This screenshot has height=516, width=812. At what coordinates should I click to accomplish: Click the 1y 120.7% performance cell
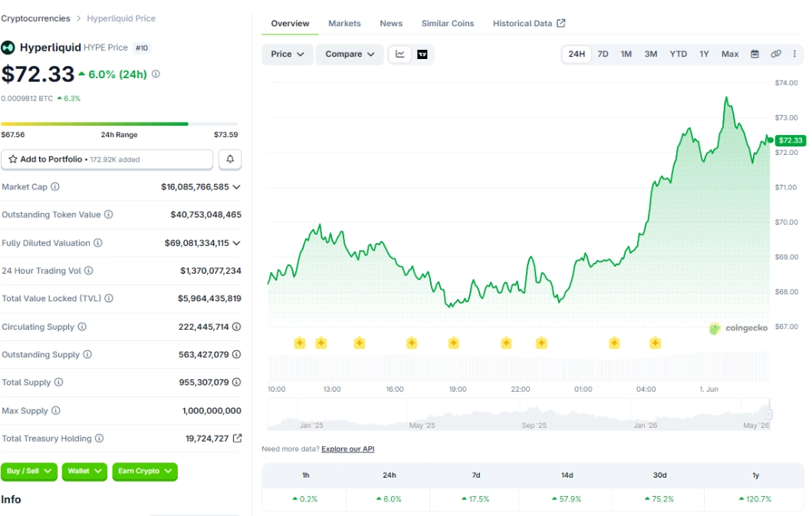[755, 499]
